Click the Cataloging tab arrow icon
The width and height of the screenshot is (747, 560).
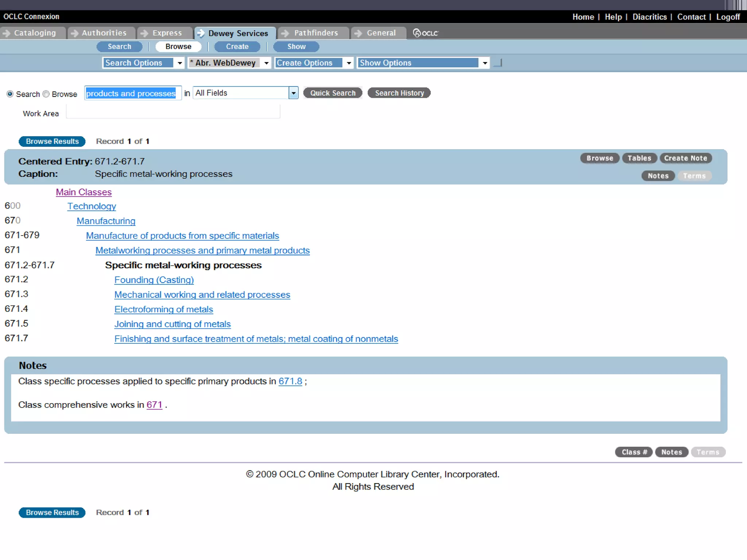(x=6, y=33)
